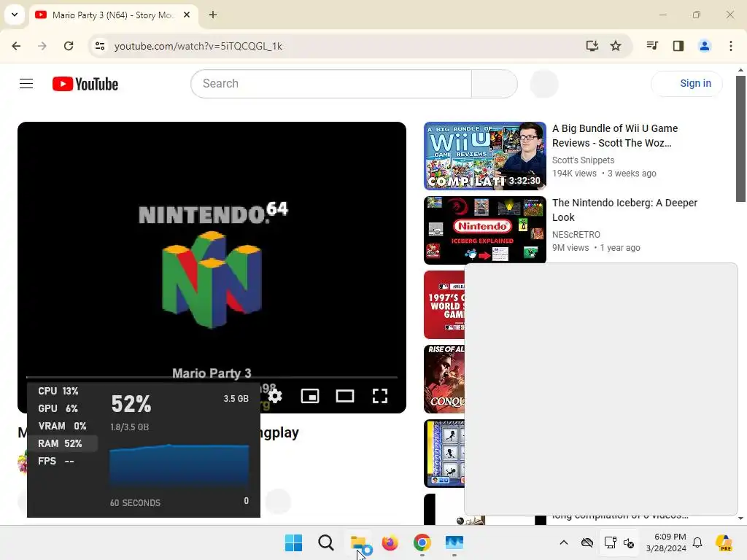Open the muted volume tray icon

(x=629, y=542)
